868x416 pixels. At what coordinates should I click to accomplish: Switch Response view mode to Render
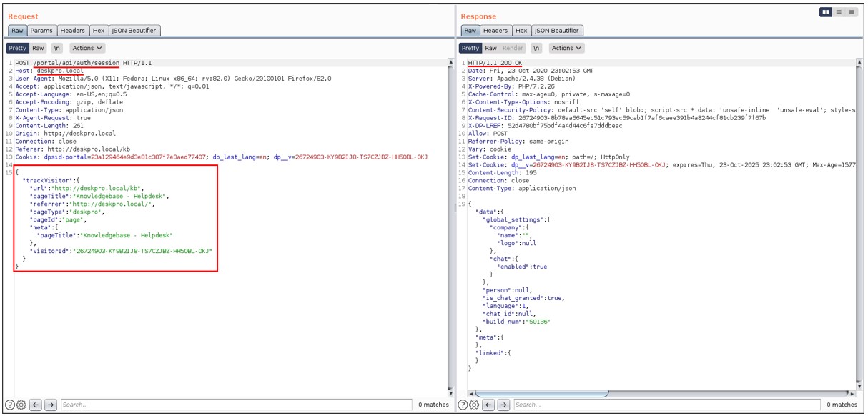click(x=513, y=48)
